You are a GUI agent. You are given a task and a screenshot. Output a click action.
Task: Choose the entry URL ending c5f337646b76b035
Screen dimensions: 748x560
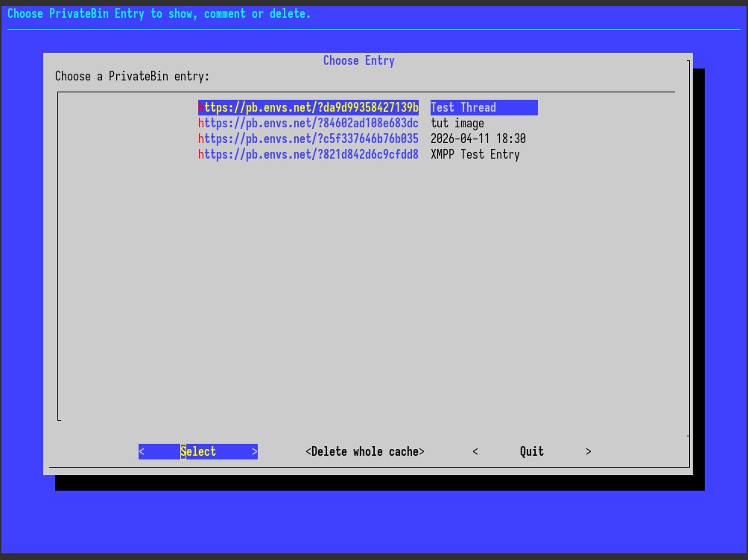(308, 139)
